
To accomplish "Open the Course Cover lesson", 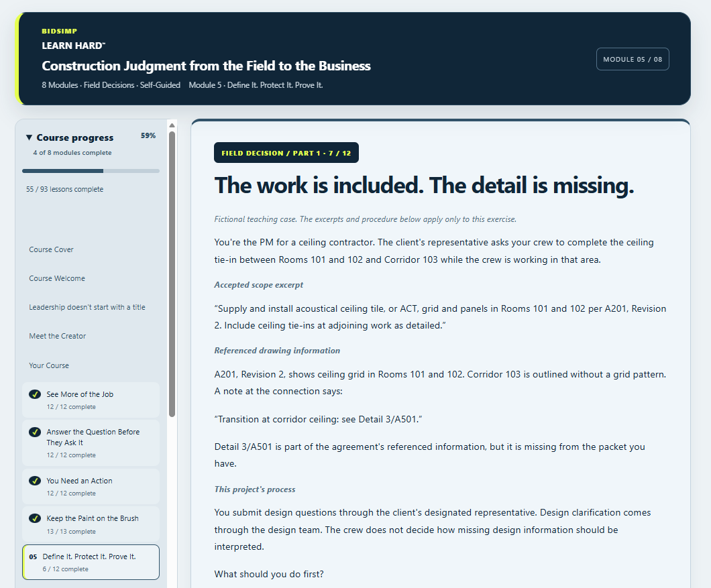I will click(51, 249).
